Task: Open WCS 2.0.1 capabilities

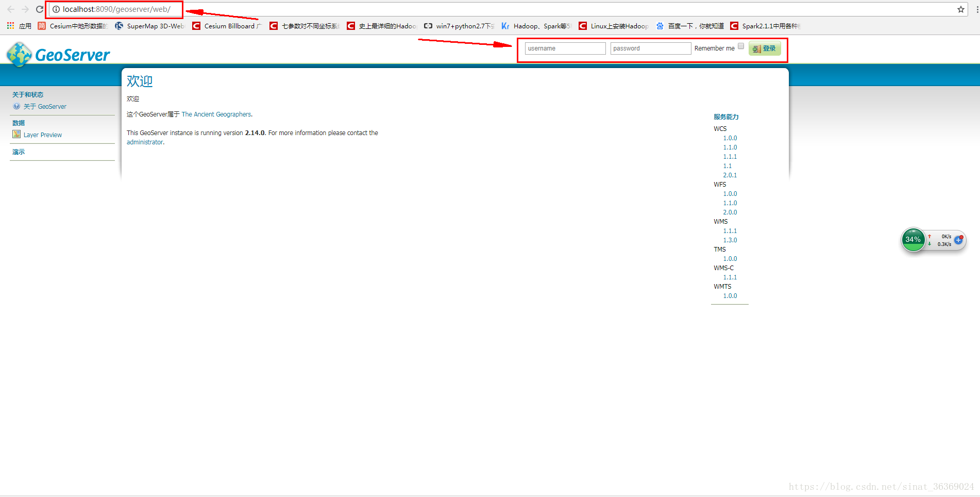Action: pyautogui.click(x=730, y=175)
